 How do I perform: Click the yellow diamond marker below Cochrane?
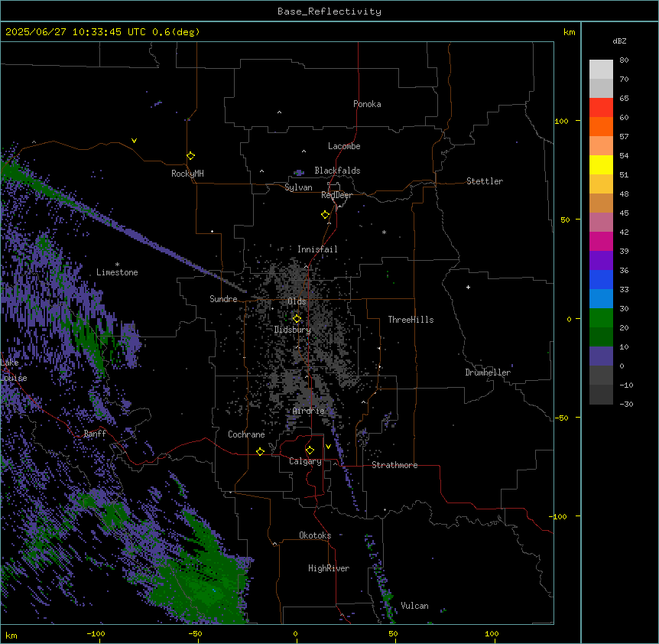pos(260,451)
